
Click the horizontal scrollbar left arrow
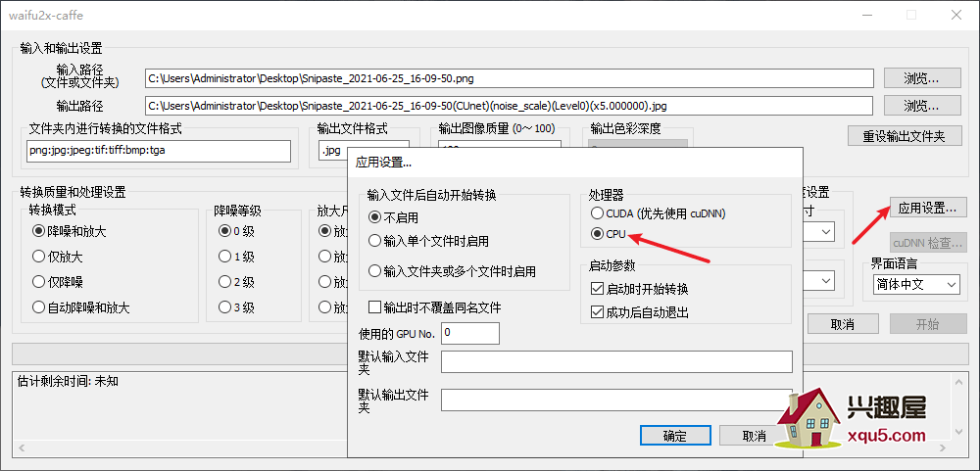tap(22, 447)
